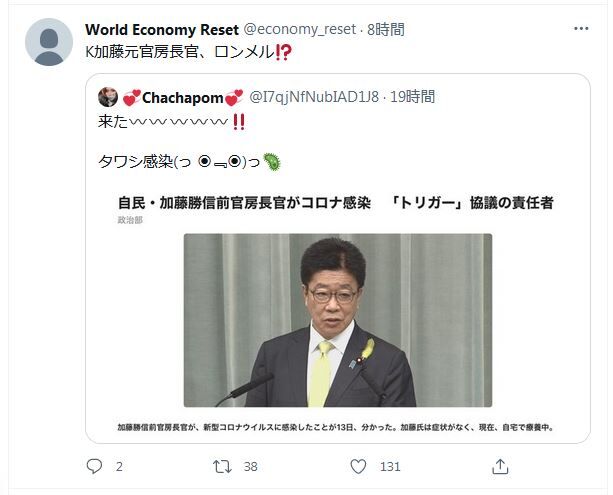
Task: Open the 8時間 timestamp link
Action: [386, 29]
